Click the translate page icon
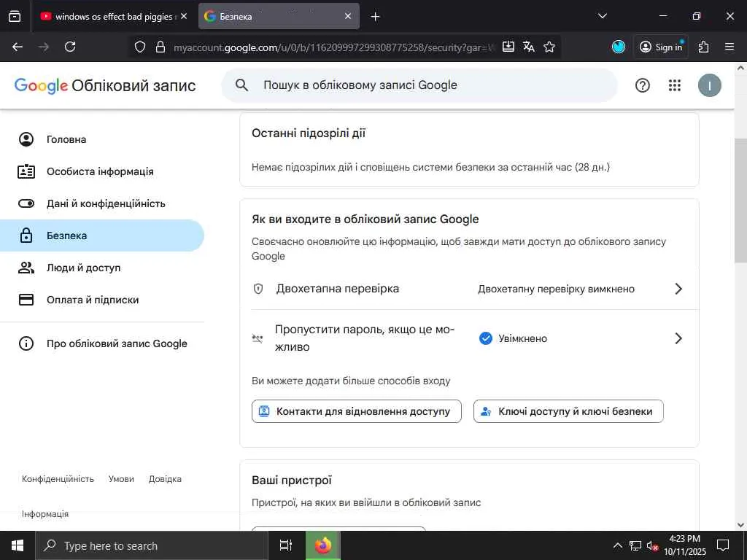This screenshot has height=560, width=747. click(x=529, y=47)
